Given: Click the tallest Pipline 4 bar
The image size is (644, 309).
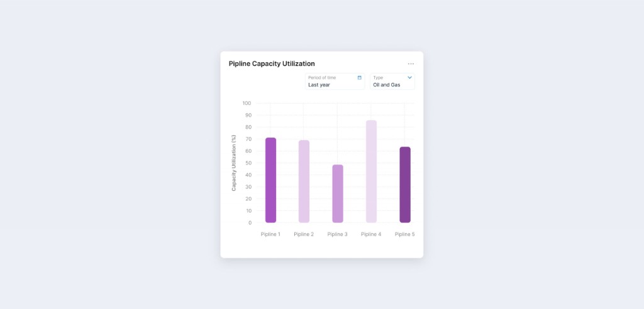Looking at the screenshot, I should click(x=371, y=171).
